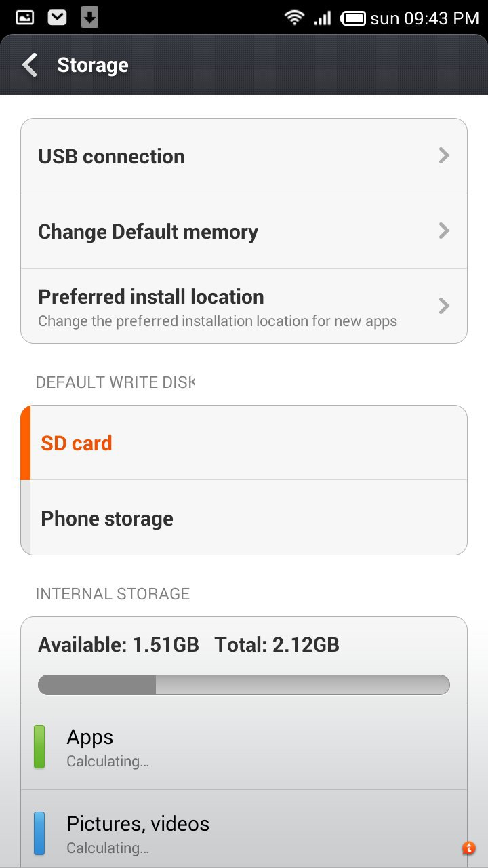Tap the Wi-Fi status icon

pos(294,18)
